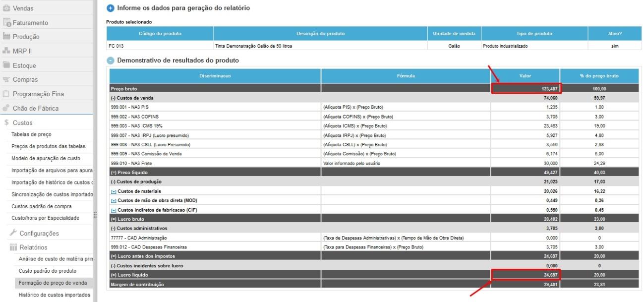This screenshot has height=302, width=644.
Task: Open Modelo de apuração de custo
Action: (46, 158)
